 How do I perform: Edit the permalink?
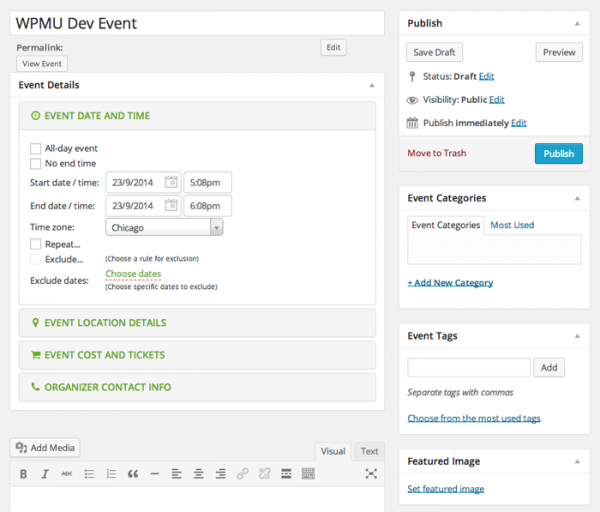point(333,47)
